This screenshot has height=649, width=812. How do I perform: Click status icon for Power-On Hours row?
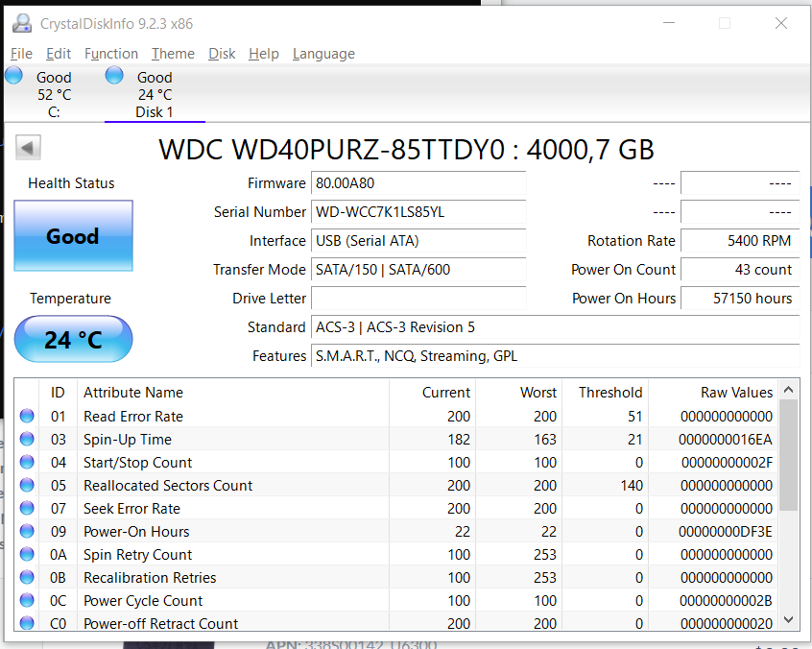click(x=27, y=532)
